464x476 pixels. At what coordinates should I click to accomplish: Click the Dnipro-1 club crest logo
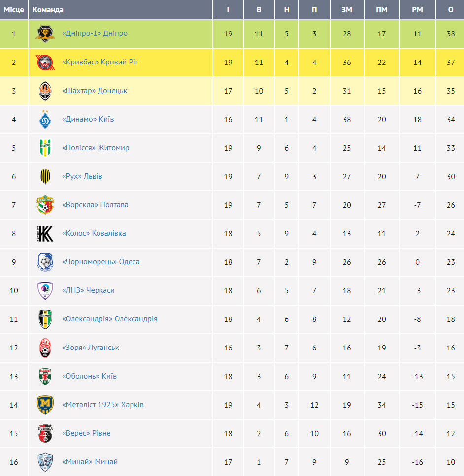point(45,33)
